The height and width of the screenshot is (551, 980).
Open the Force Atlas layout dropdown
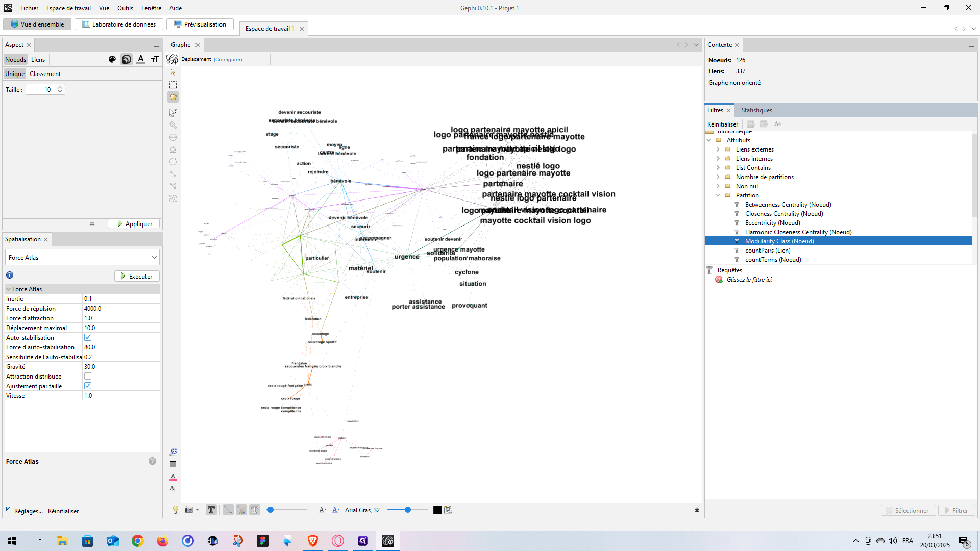point(82,258)
